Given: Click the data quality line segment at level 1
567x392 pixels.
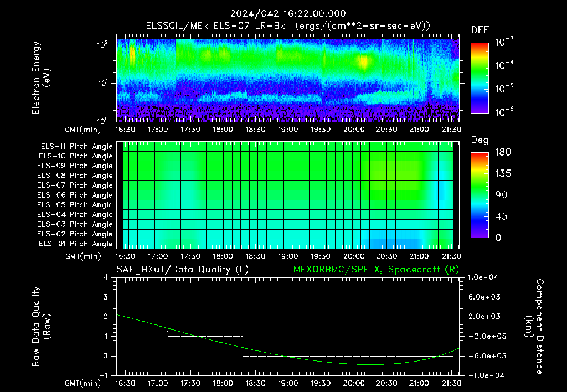Looking at the screenshot, I should [x=205, y=336].
